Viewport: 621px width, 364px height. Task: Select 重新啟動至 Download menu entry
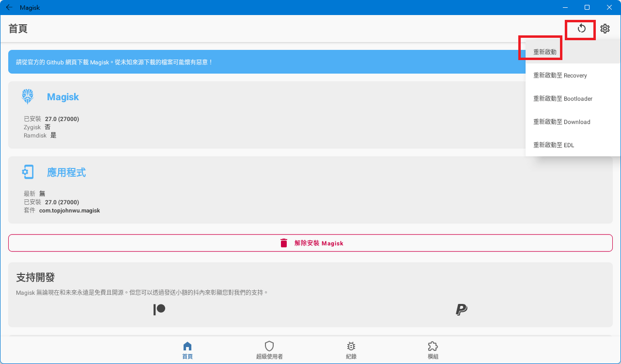click(573, 122)
